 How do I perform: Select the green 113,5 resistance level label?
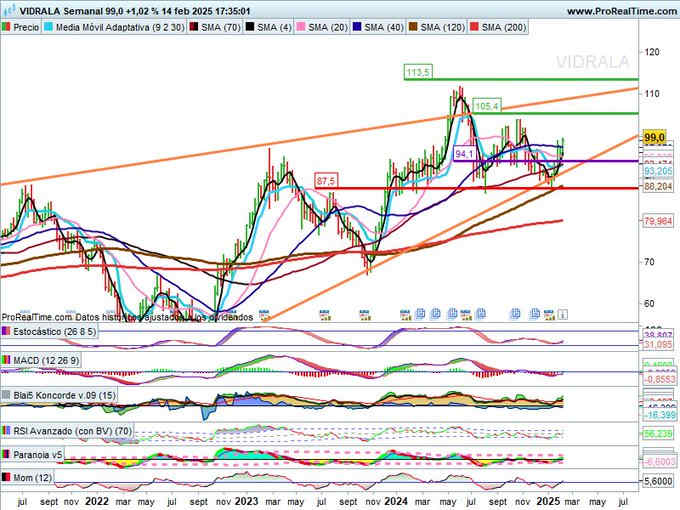[x=418, y=72]
